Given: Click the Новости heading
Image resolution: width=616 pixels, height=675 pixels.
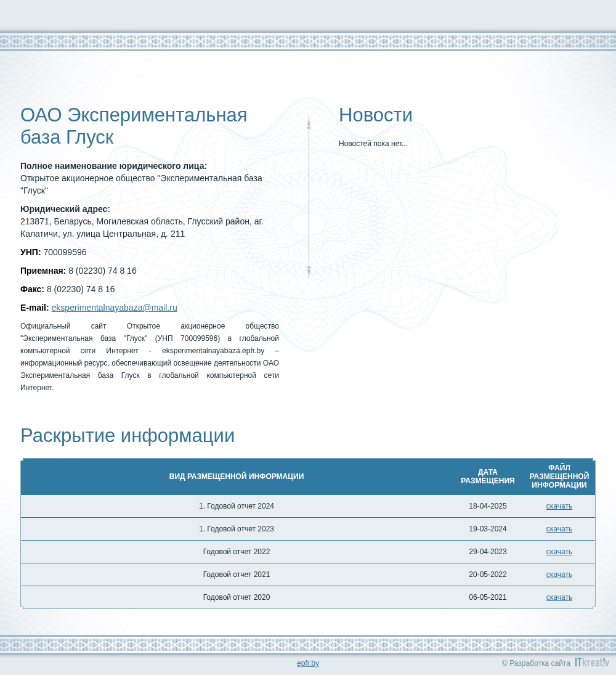Looking at the screenshot, I should [x=376, y=115].
